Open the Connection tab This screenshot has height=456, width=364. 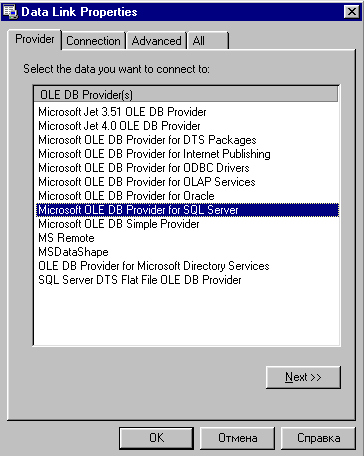pos(93,41)
